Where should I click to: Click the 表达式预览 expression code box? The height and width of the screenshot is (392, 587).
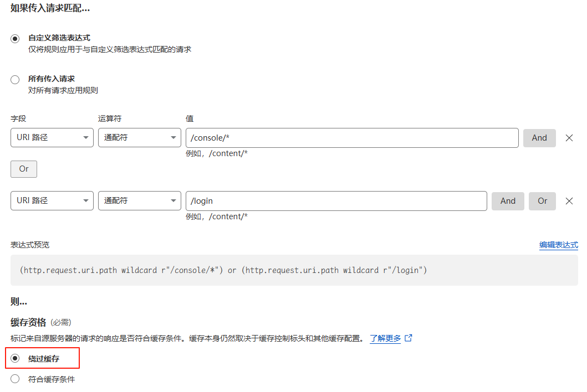tap(294, 270)
